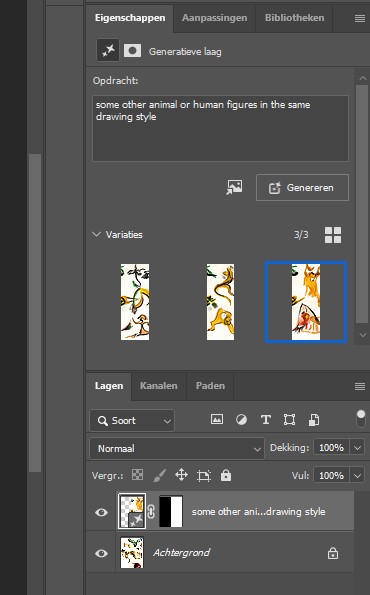Switch to the Kanalen tab
The image size is (370, 595).
click(159, 386)
